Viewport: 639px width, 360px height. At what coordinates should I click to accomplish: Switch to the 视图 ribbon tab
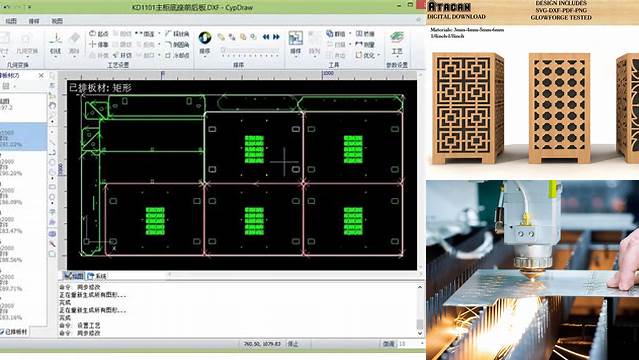[57, 21]
